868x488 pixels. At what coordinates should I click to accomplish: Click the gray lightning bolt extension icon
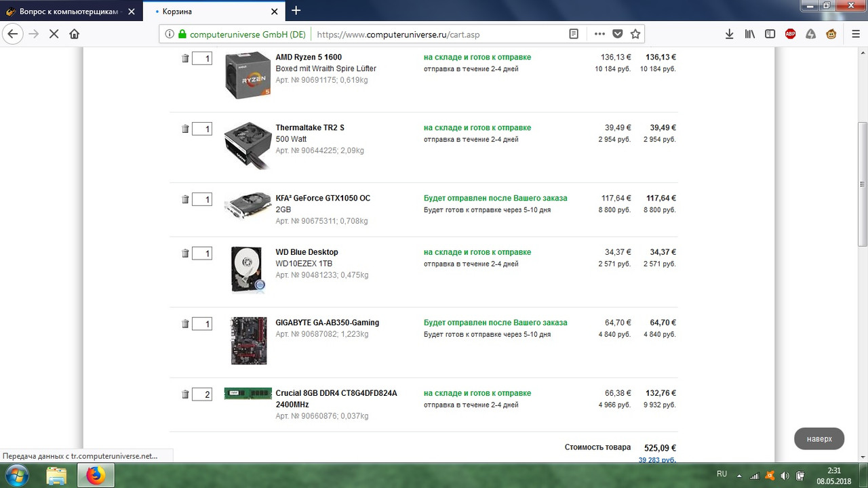810,34
